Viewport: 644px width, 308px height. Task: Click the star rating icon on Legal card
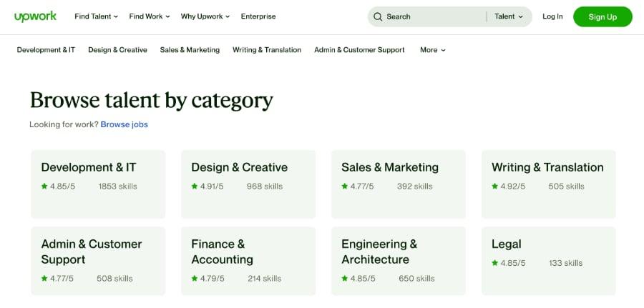494,263
